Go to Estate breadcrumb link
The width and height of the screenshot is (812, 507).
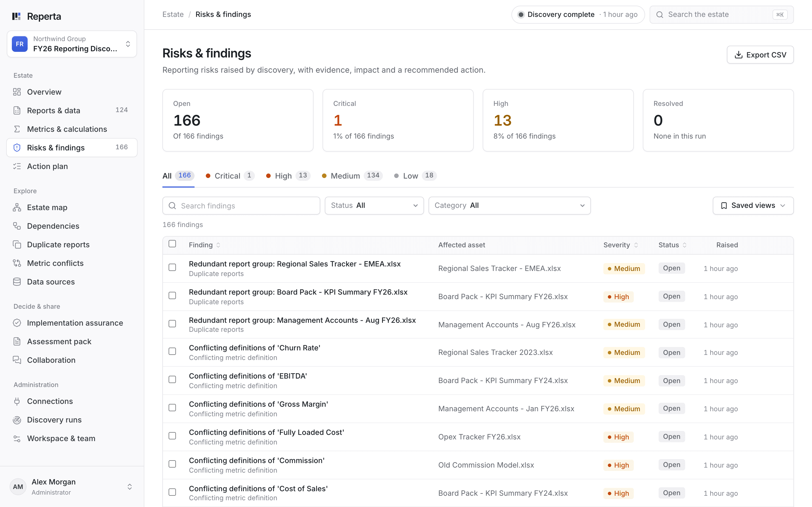click(173, 14)
